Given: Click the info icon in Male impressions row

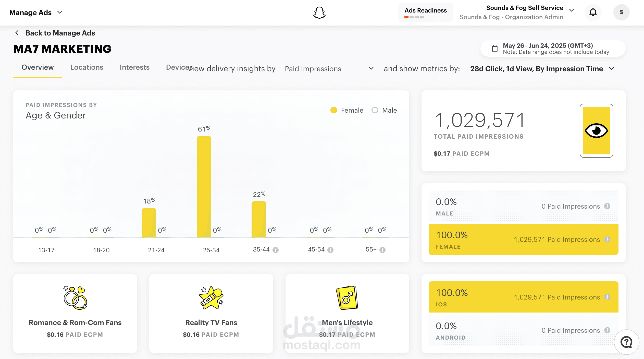Looking at the screenshot, I should click(x=607, y=206).
